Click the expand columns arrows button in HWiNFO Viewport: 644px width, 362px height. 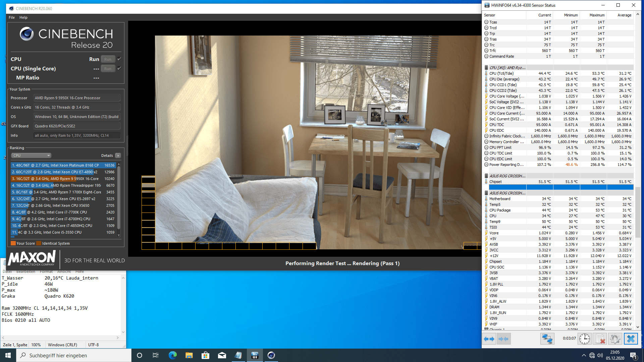[x=489, y=339]
